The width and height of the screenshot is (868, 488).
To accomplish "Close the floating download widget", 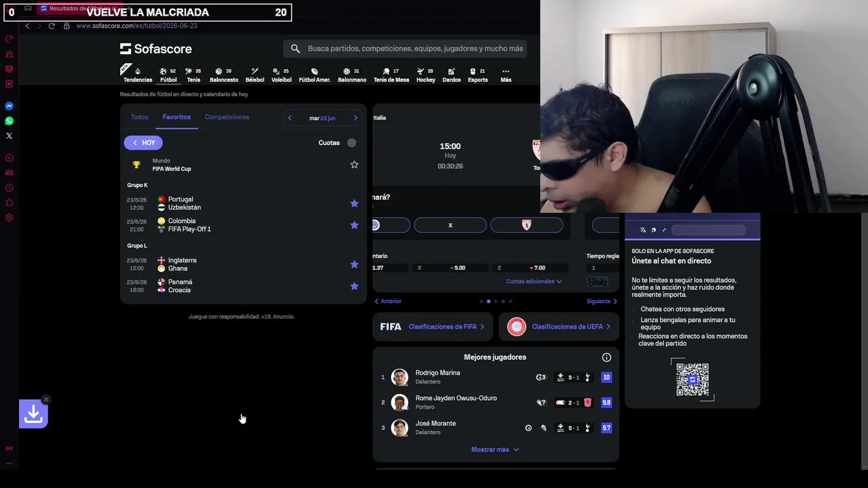I will coord(45,399).
